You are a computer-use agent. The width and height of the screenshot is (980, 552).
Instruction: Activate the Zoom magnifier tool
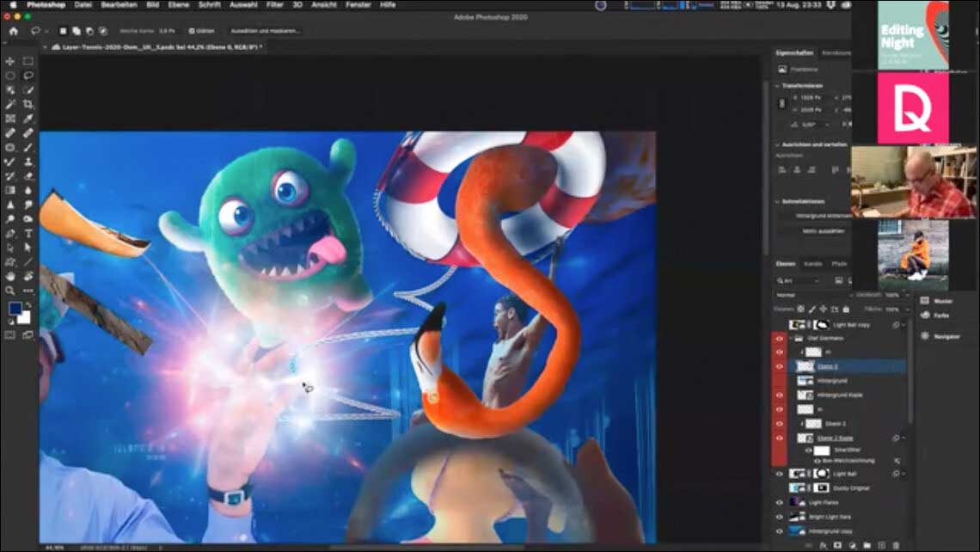[x=10, y=291]
